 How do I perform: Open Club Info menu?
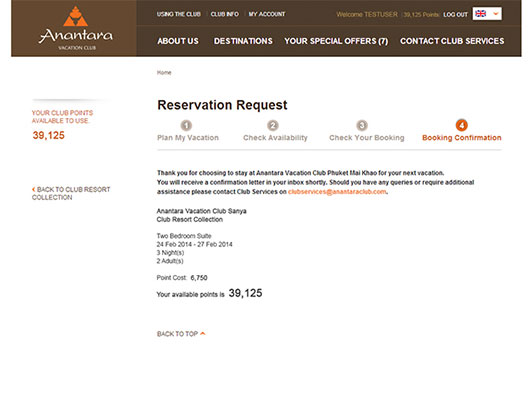pos(224,14)
